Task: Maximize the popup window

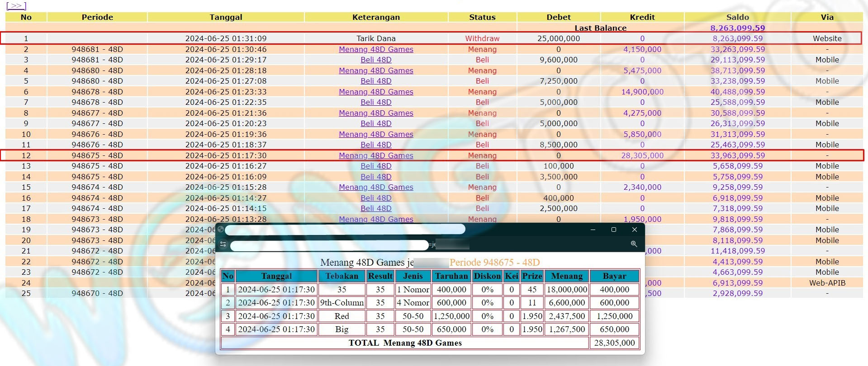Action: (x=613, y=230)
